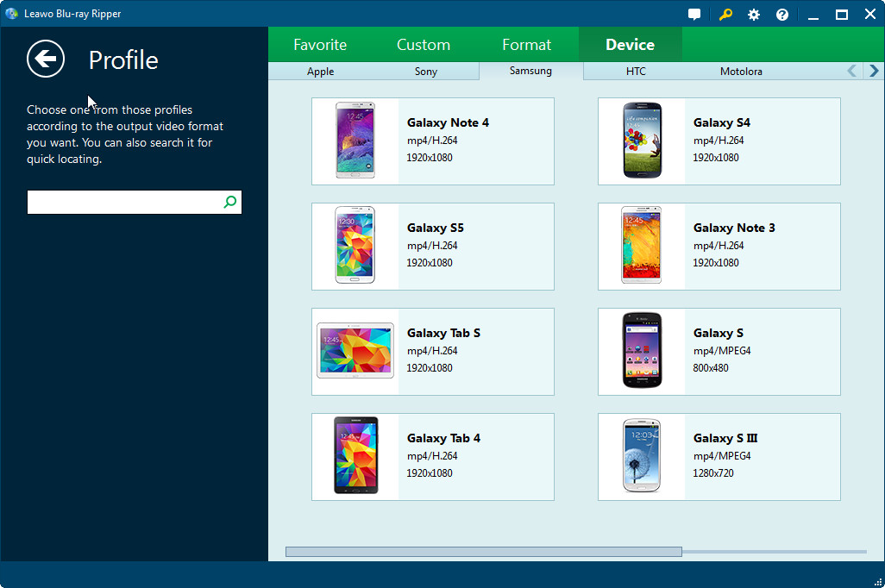Viewport: 885px width, 588px height.
Task: Open the feedback chat bubble icon
Action: [694, 15]
